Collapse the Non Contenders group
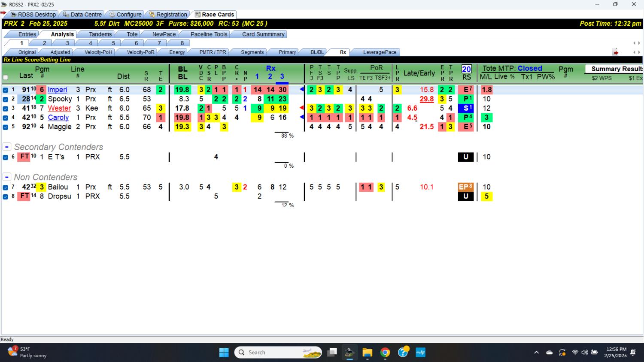This screenshot has height=362, width=644. point(7,177)
